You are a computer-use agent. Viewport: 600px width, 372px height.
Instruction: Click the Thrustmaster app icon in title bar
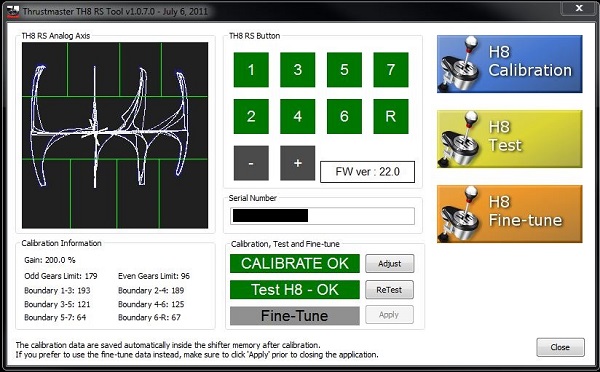point(13,11)
